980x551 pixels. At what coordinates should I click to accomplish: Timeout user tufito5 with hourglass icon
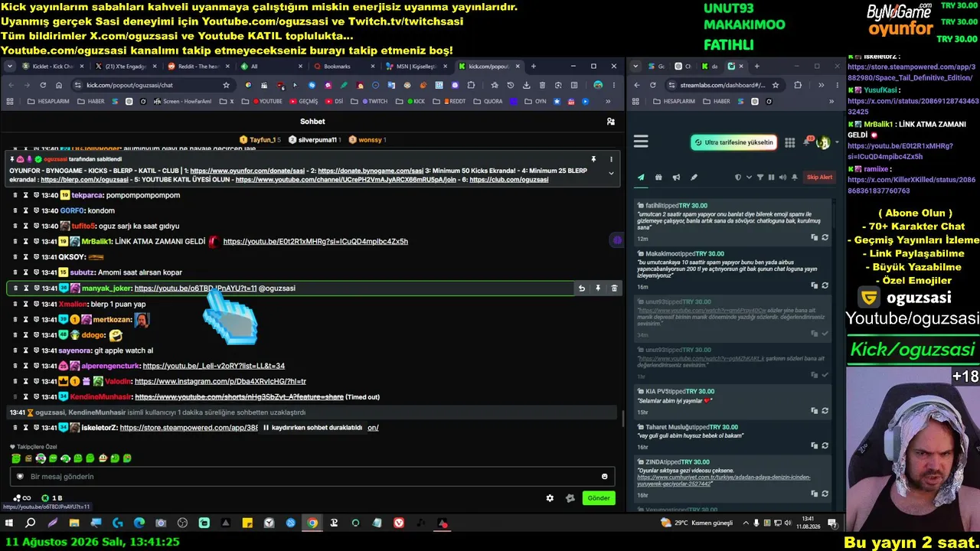[x=26, y=227]
